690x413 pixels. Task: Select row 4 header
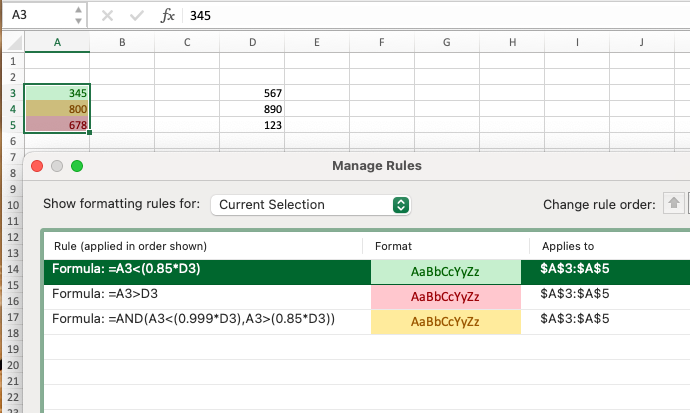tap(13, 109)
